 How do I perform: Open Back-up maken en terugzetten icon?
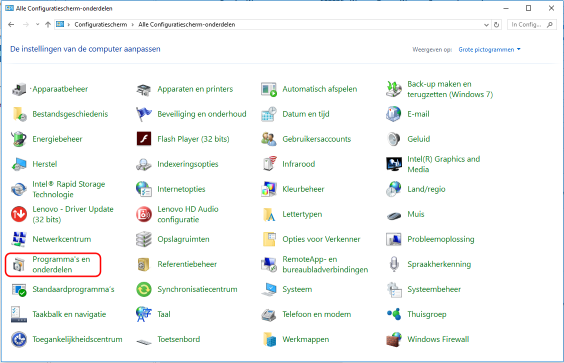[394, 89]
